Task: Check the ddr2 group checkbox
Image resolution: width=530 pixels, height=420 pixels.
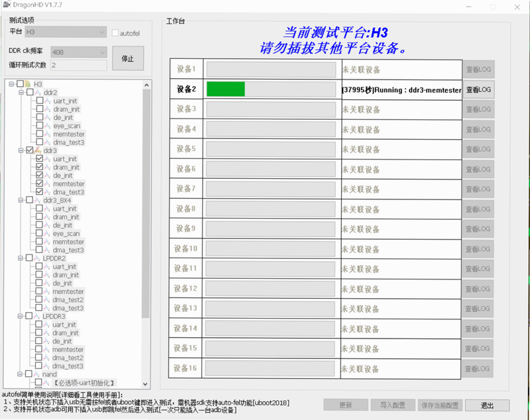Action: tap(30, 92)
